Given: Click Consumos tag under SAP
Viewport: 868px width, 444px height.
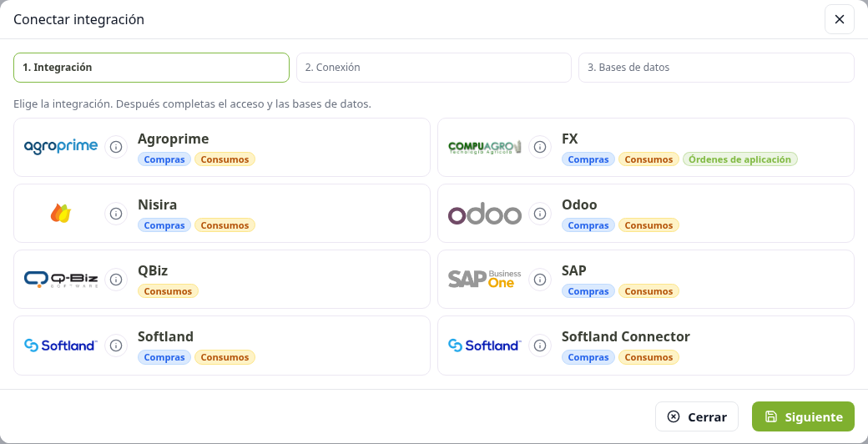Looking at the screenshot, I should click(x=648, y=291).
